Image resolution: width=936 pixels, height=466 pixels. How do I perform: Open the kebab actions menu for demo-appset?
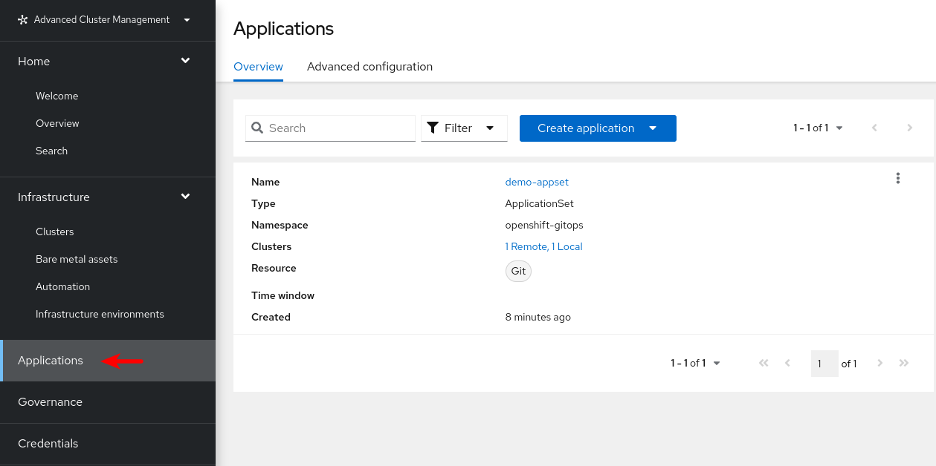click(897, 179)
